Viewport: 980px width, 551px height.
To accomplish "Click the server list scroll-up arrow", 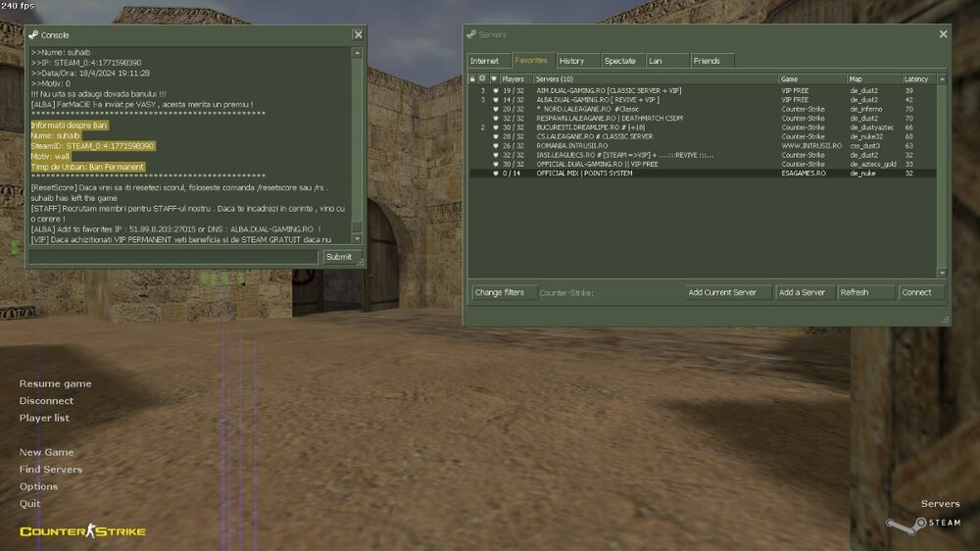I will pyautogui.click(x=942, y=78).
